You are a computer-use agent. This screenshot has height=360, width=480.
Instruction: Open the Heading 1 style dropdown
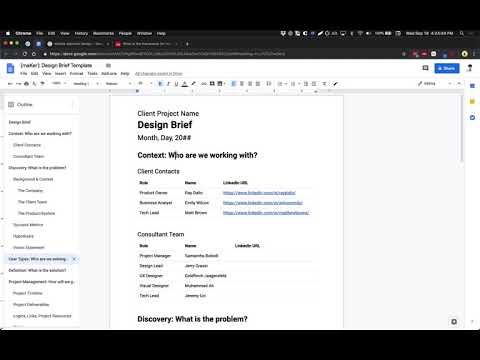click(86, 84)
